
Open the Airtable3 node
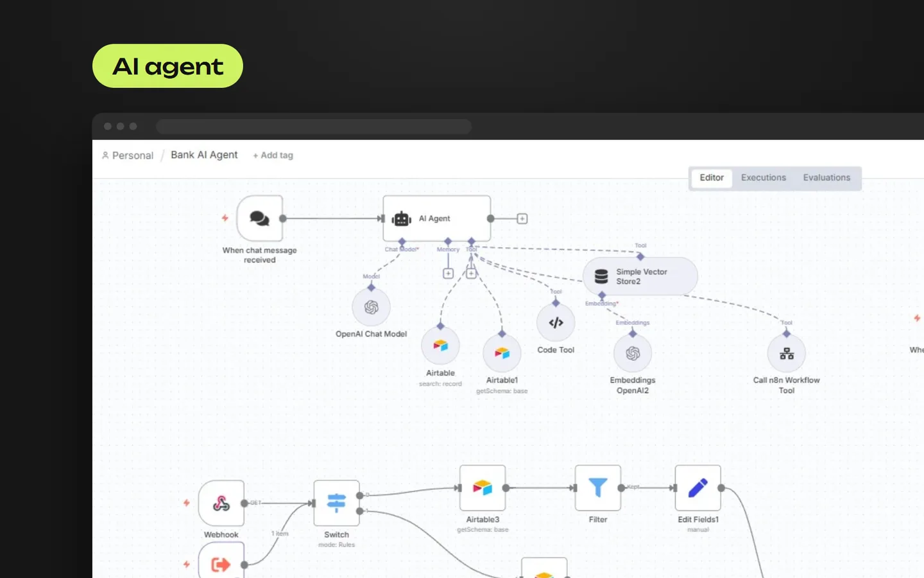[483, 488]
